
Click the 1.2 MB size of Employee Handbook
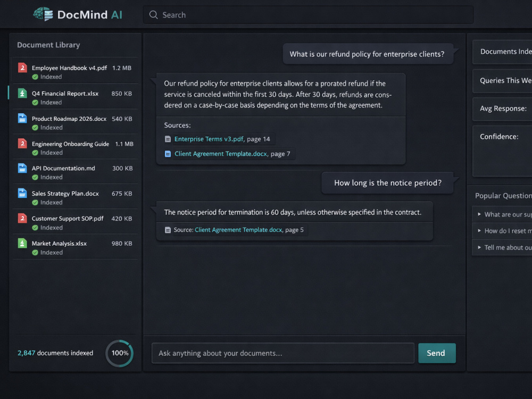pyautogui.click(x=122, y=68)
